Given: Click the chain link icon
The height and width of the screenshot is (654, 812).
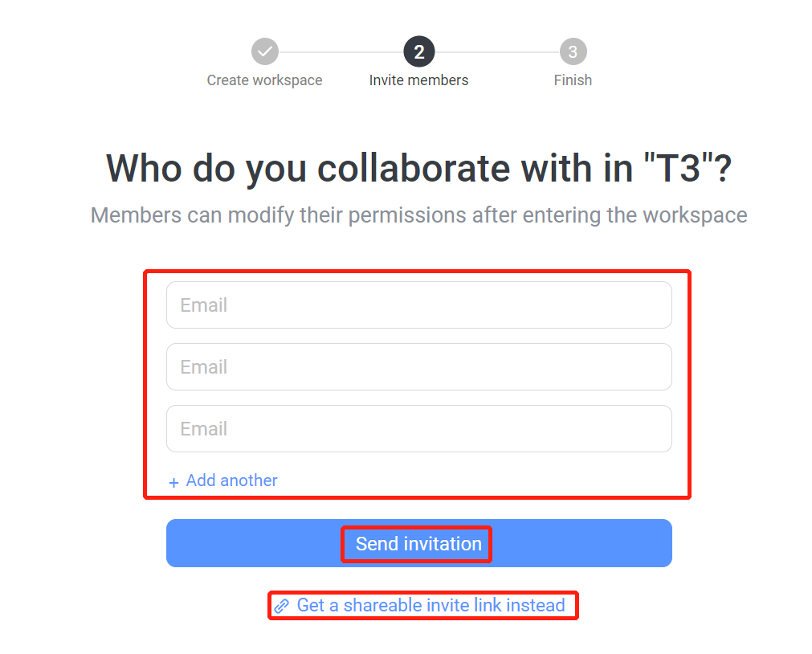Looking at the screenshot, I should pyautogui.click(x=281, y=605).
